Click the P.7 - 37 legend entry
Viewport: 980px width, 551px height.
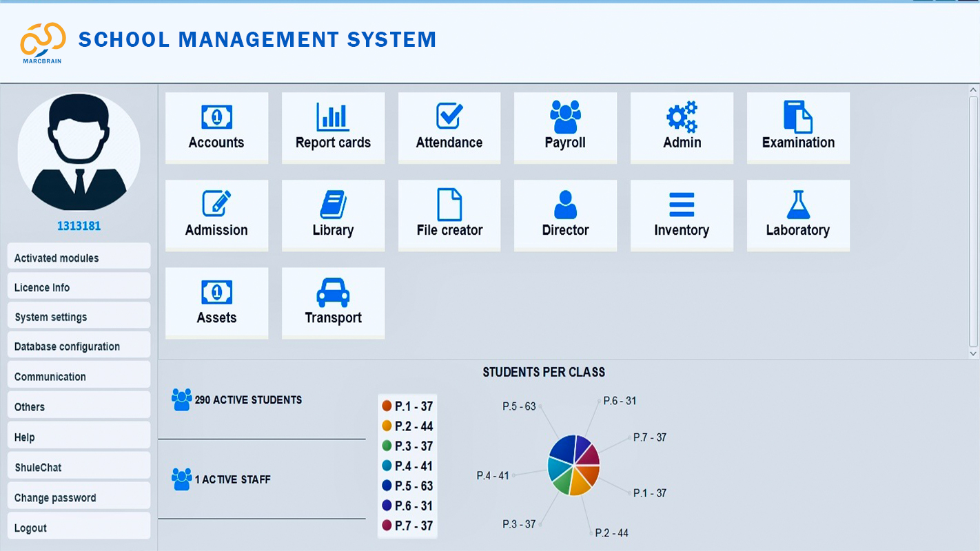pyautogui.click(x=407, y=526)
